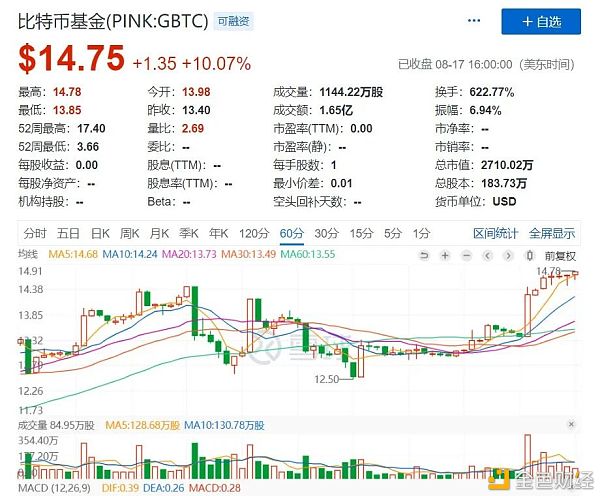The width and height of the screenshot is (600, 496).
Task: Open 全屏显示 fullscreen chart view
Action: pos(552,233)
